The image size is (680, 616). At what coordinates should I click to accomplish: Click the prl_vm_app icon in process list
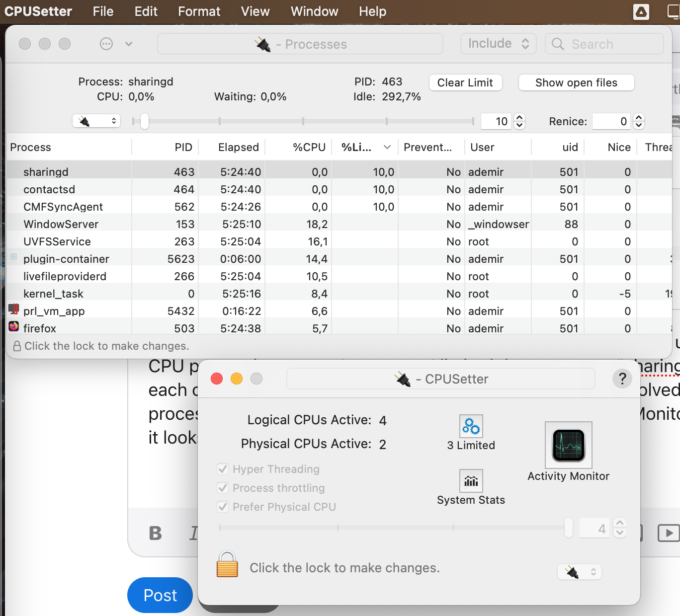click(x=14, y=309)
